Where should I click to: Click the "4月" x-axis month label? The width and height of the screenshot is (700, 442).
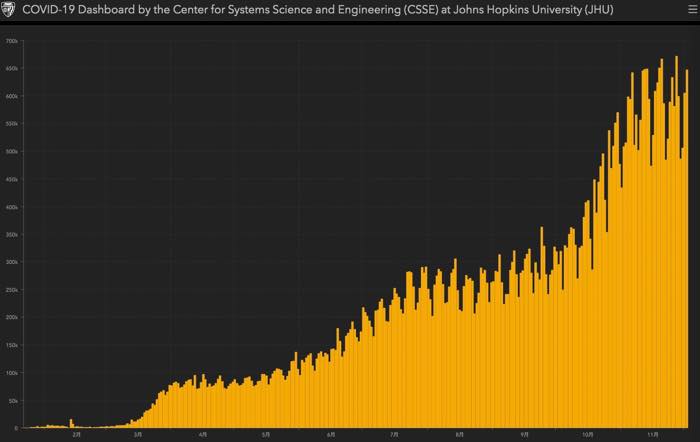[x=203, y=434]
